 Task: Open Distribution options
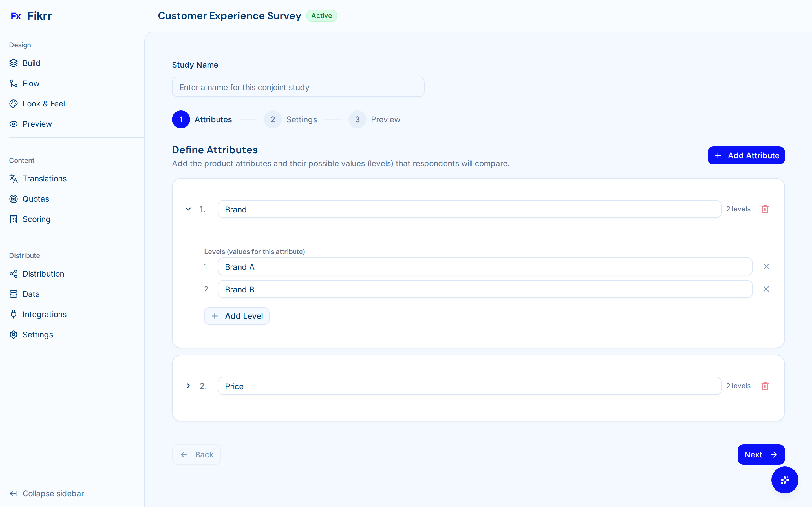43,273
